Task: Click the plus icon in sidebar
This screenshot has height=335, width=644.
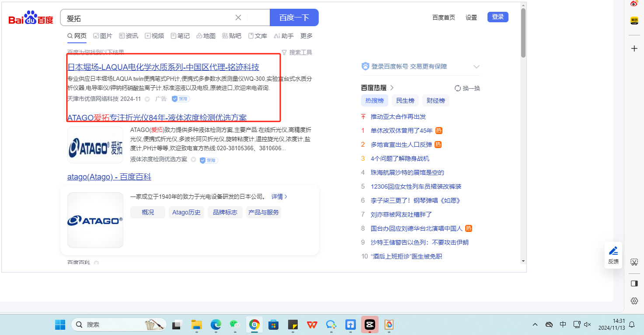Action: pos(634,48)
